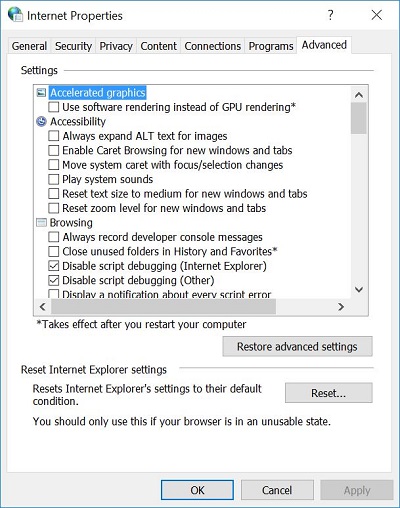Select the Privacy tab
Screen dimensions: 400x508
click(x=116, y=46)
